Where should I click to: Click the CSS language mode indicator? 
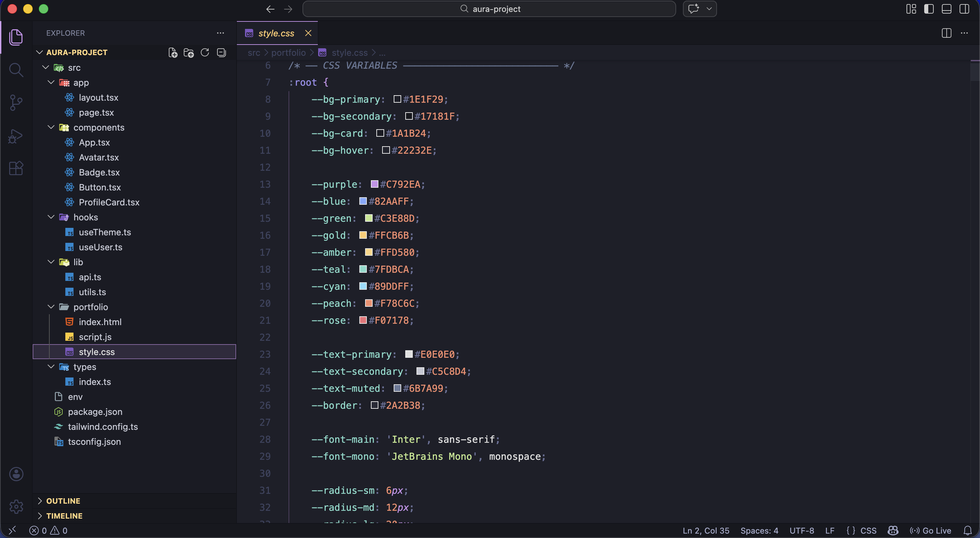coord(868,531)
